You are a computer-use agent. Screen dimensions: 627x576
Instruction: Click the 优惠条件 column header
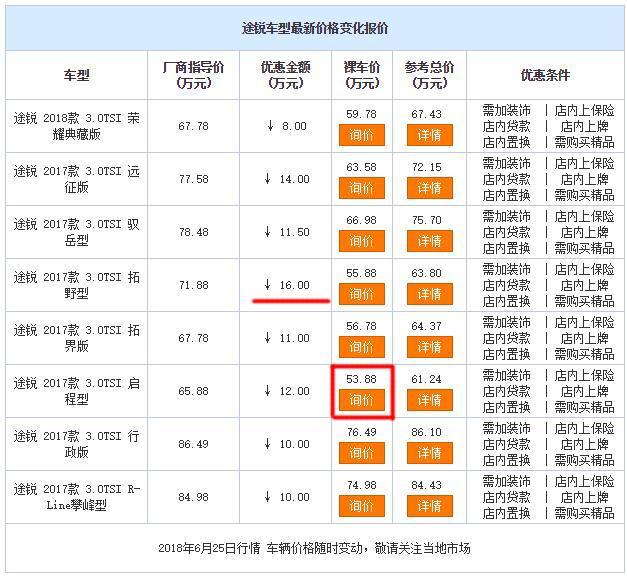545,75
